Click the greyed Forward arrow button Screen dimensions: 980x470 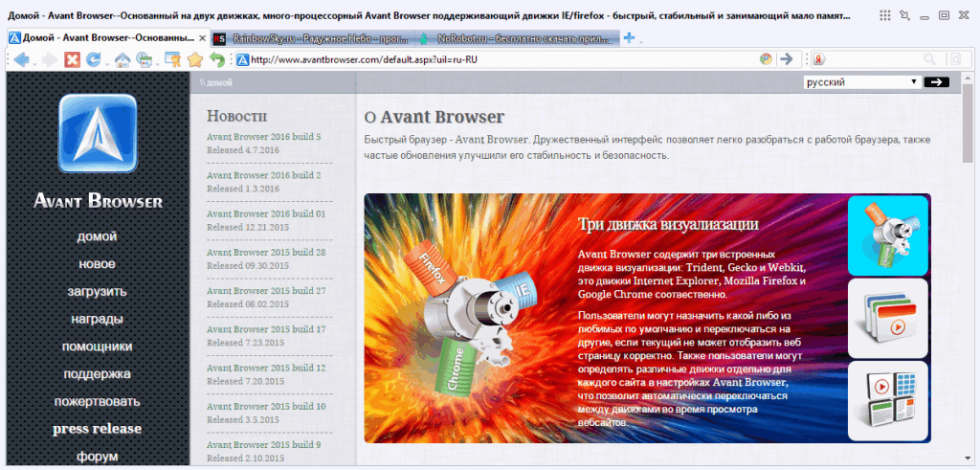point(51,59)
